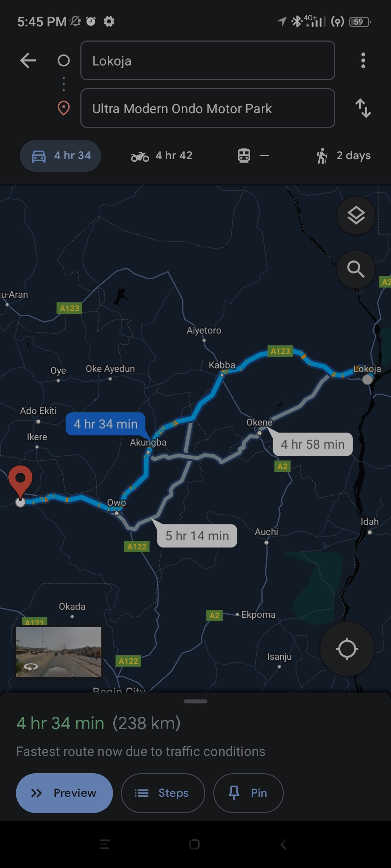Switch to walking 2 days option

point(344,156)
